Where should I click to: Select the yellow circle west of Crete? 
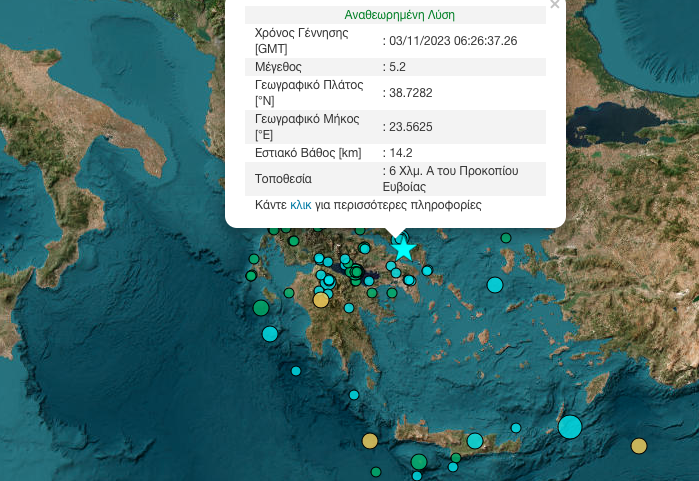point(370,440)
